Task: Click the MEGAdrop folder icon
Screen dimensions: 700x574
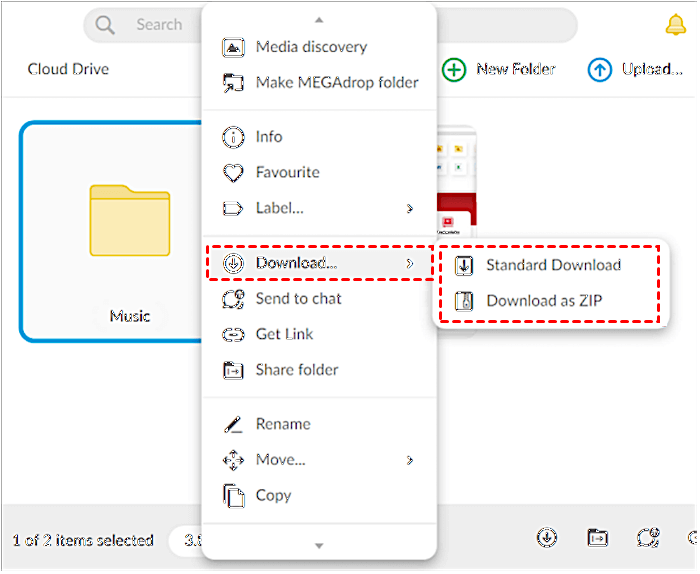Action: (x=233, y=83)
